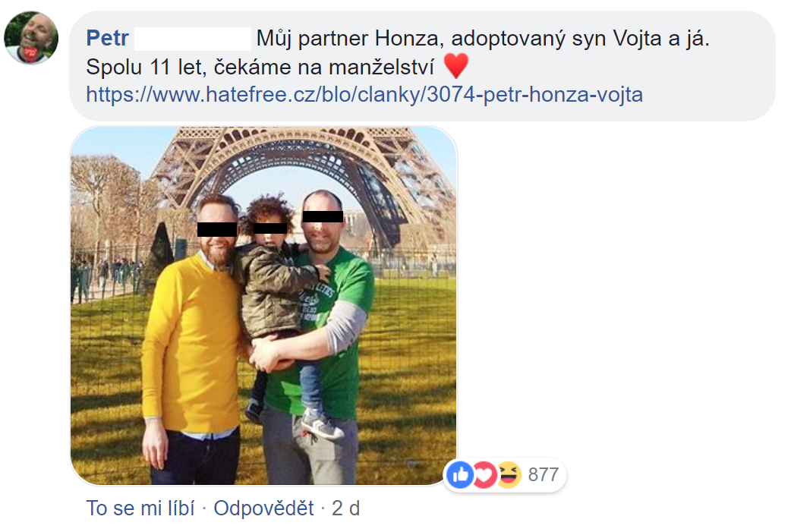Click the yellow laughing Haha reaction icon
791x532 pixels.
tap(509, 474)
